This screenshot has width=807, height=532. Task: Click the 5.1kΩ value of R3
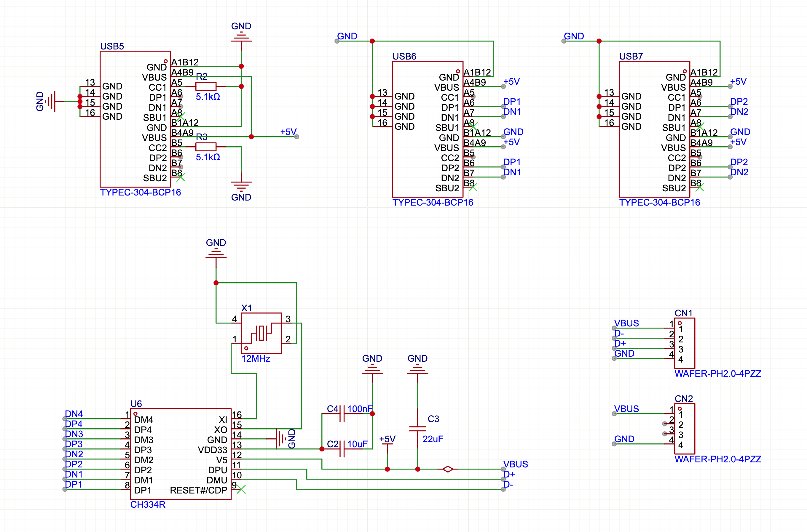coord(208,157)
